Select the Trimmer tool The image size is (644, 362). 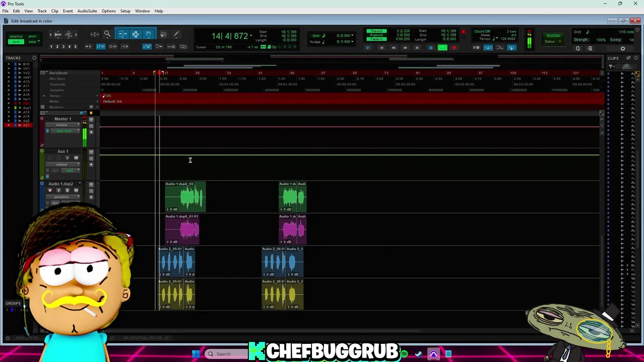coord(122,34)
